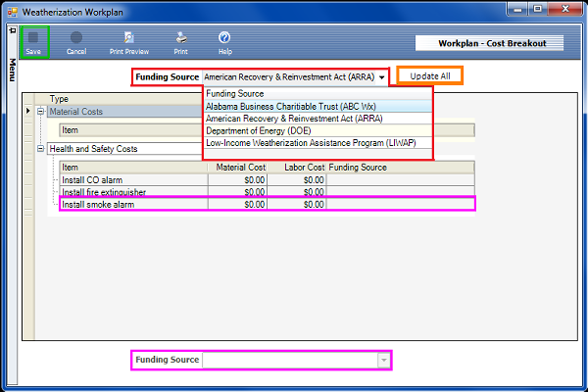Viewport: 588px width, 392px height.
Task: Open the top Funding Source dropdown arrow
Action: tap(381, 77)
